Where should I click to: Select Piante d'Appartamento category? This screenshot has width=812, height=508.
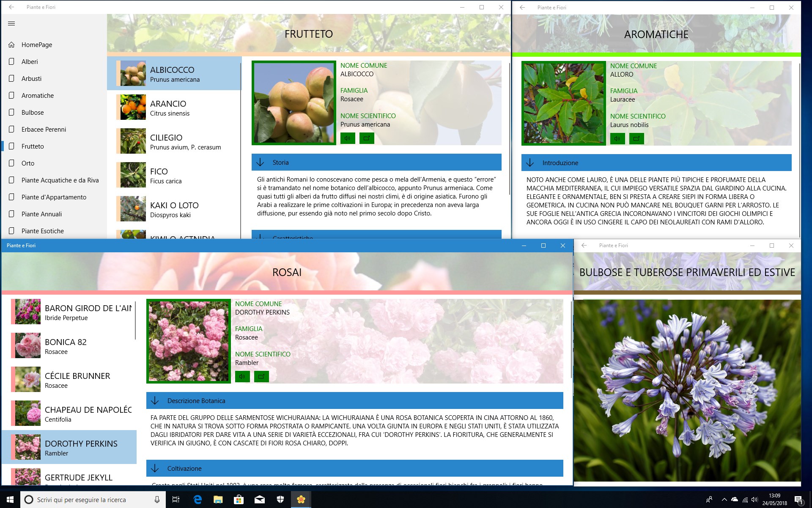(54, 197)
